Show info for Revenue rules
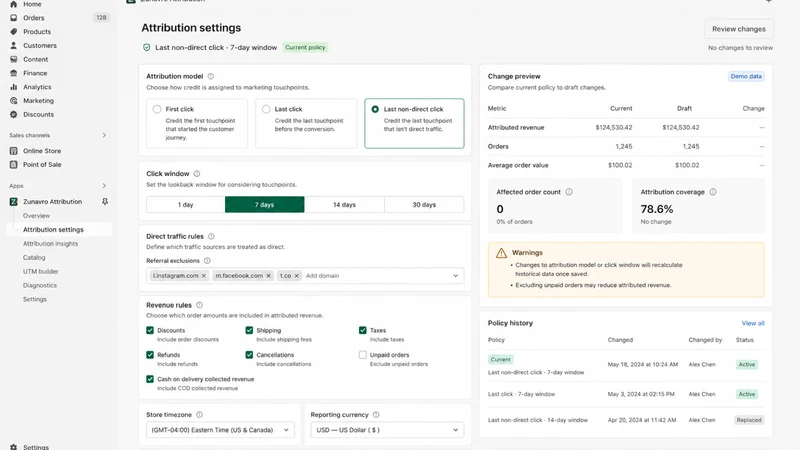 click(199, 305)
